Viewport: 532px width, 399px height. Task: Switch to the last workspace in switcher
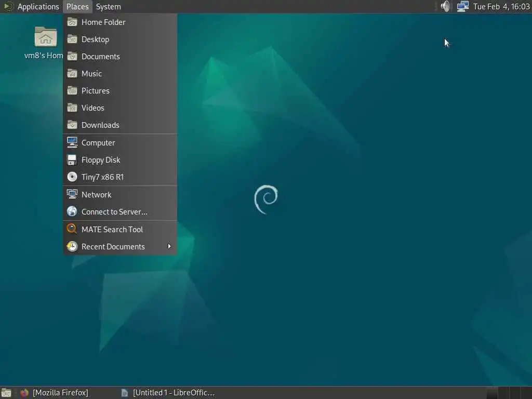point(526,393)
